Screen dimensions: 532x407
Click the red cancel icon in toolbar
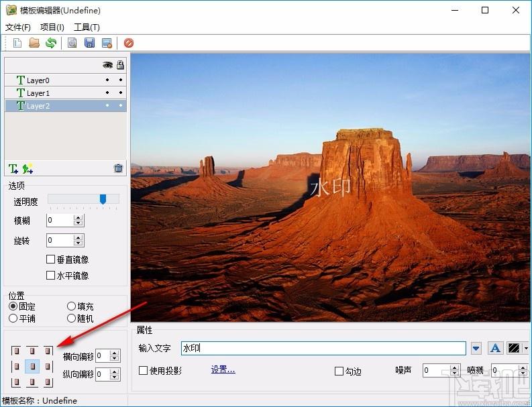pyautogui.click(x=129, y=43)
